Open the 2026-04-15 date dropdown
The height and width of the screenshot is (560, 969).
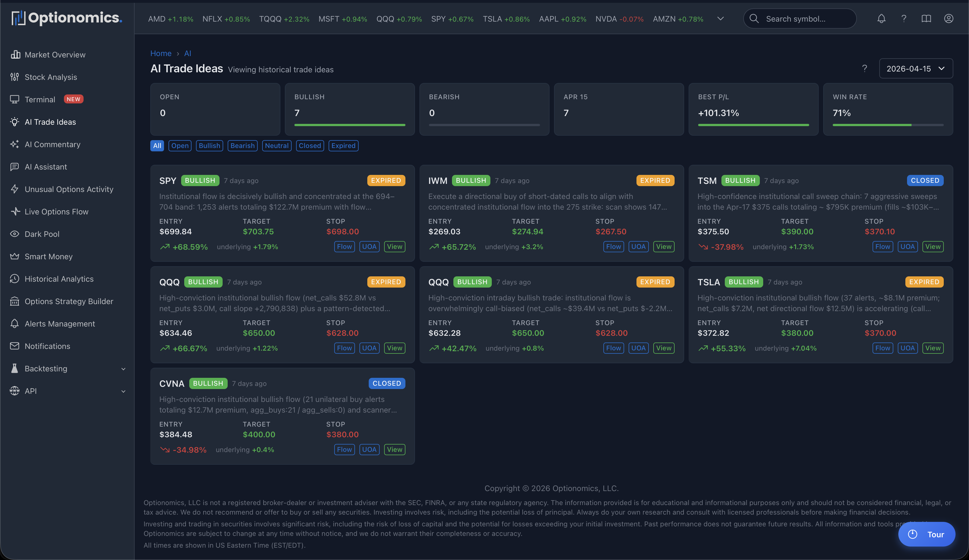pos(915,68)
